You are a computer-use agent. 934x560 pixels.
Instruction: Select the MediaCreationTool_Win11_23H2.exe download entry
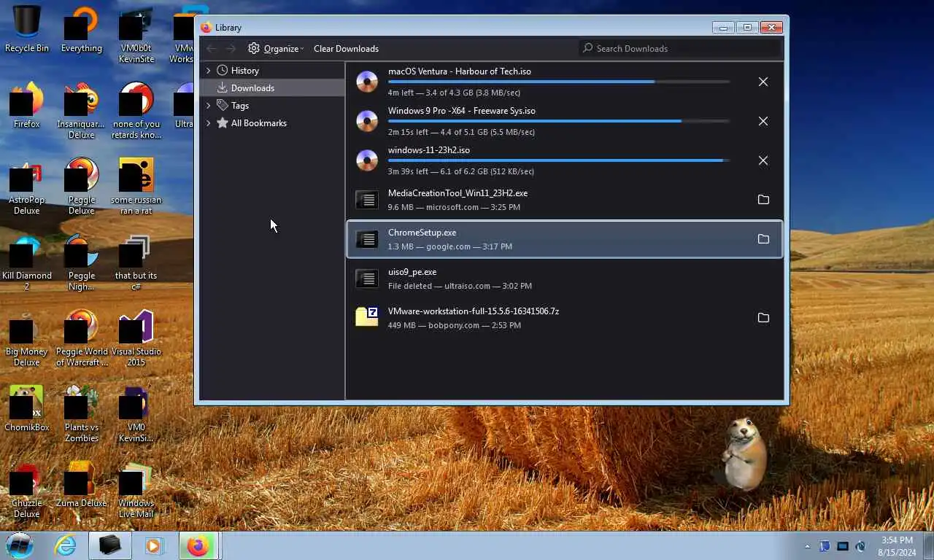tap(564, 200)
